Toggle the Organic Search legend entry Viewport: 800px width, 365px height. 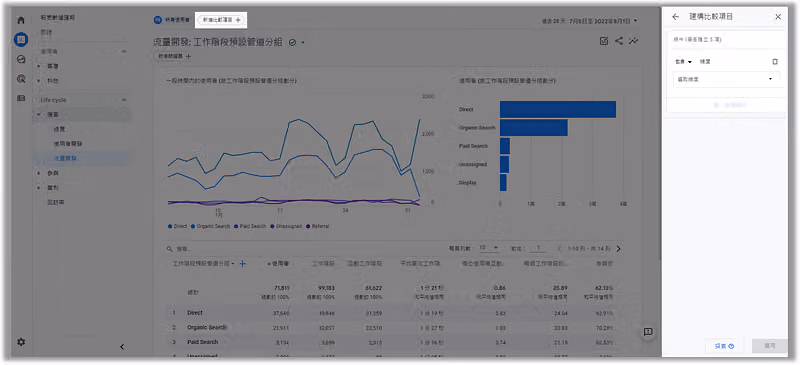click(x=211, y=226)
